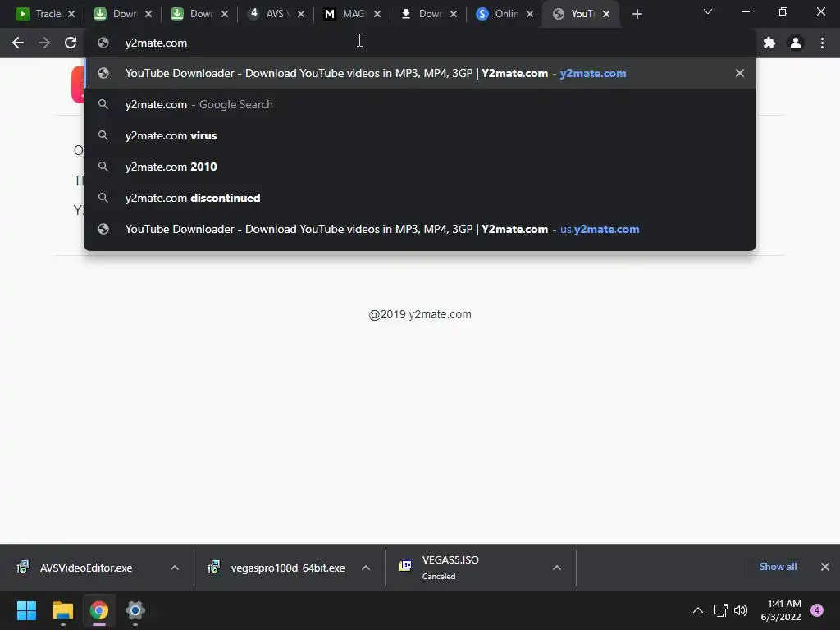This screenshot has height=630, width=840.
Task: Open the AVSVideoEditor.exe download
Action: click(85, 568)
